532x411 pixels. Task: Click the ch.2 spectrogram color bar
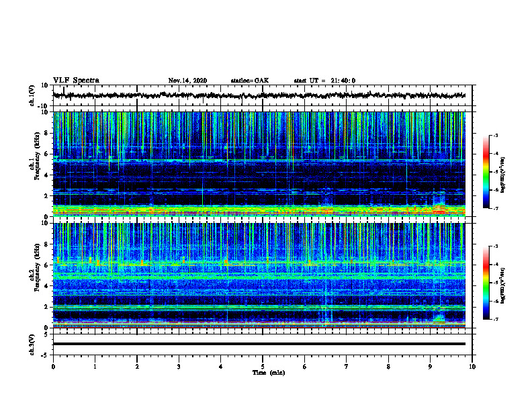(486, 283)
